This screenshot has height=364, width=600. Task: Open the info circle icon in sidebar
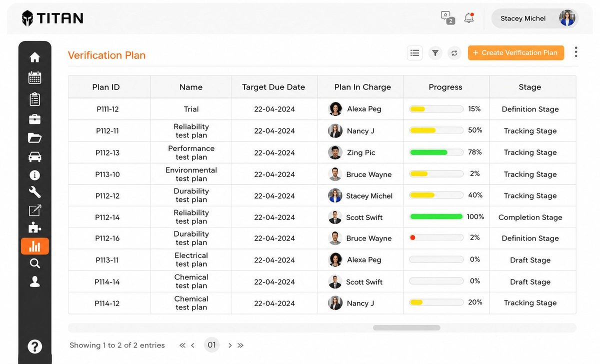[x=34, y=175]
